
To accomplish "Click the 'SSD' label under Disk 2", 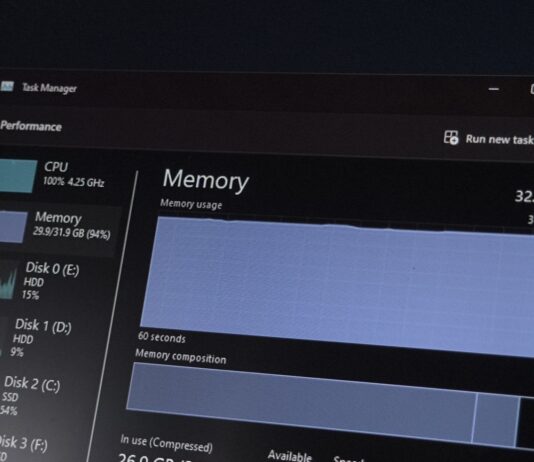I will coord(10,397).
